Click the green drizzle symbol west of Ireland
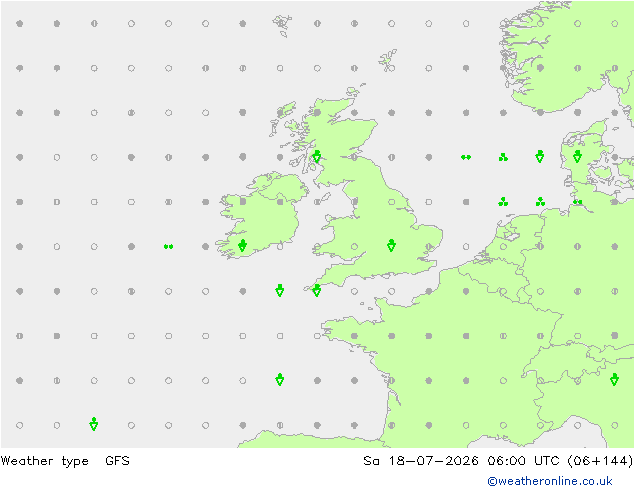Viewport: 634px width, 490px height. point(169,247)
